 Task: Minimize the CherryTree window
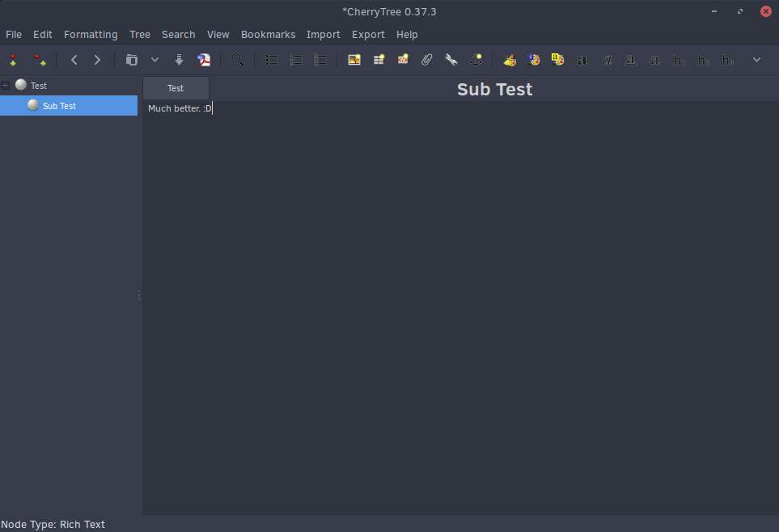(714, 11)
